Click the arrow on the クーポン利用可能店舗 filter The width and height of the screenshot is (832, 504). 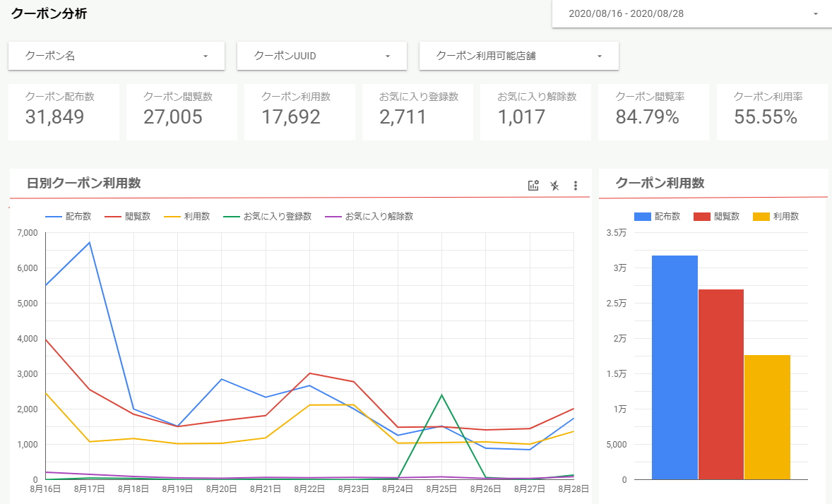coord(600,56)
